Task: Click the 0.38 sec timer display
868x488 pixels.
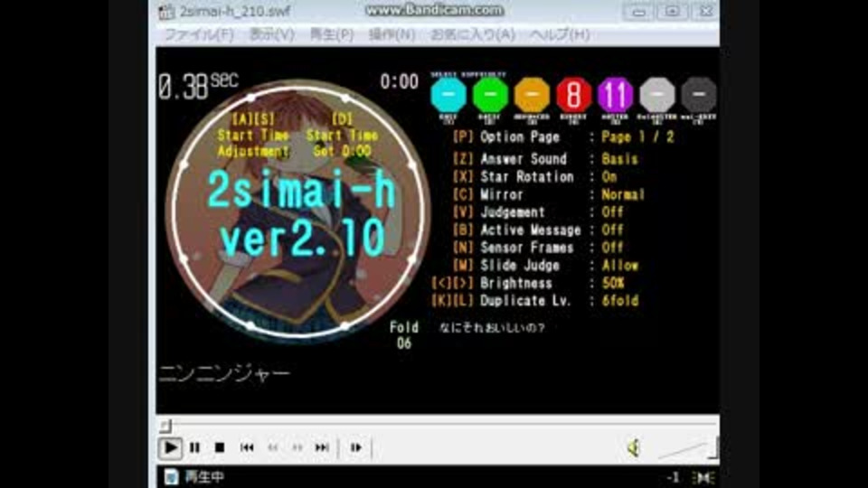Action: point(198,87)
